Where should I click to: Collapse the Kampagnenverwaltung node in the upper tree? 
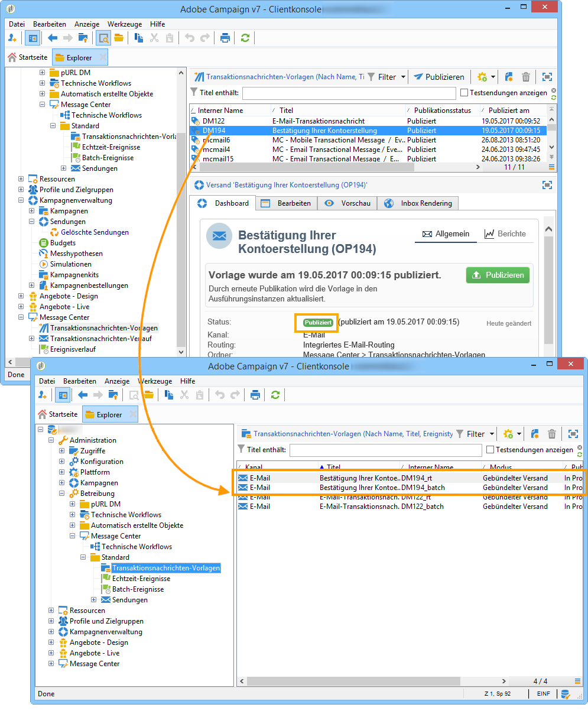tap(21, 200)
